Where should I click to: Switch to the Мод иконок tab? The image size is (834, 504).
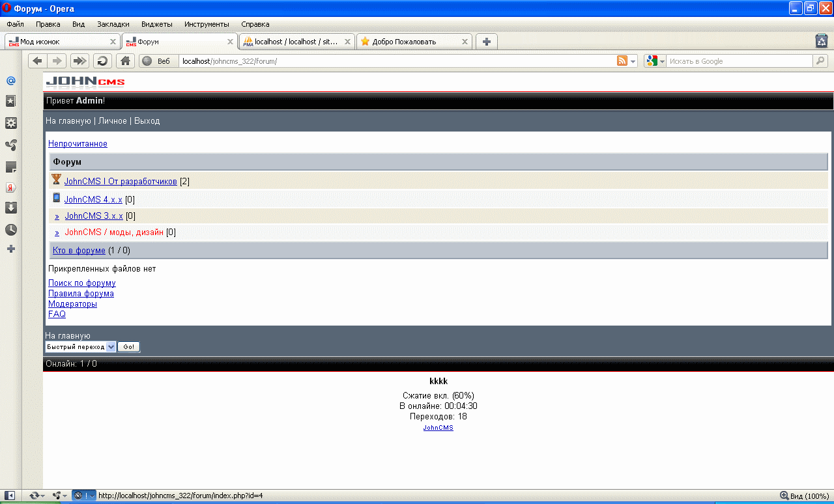63,42
